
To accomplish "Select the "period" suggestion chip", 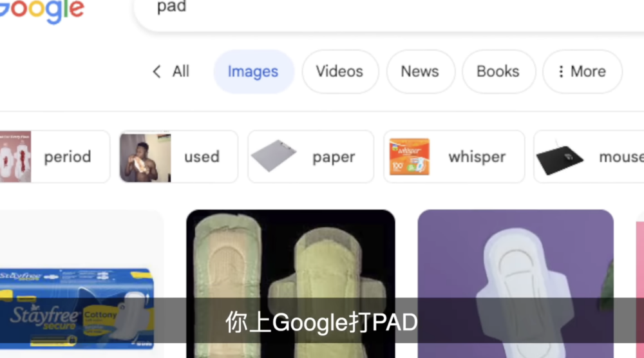I will point(68,156).
